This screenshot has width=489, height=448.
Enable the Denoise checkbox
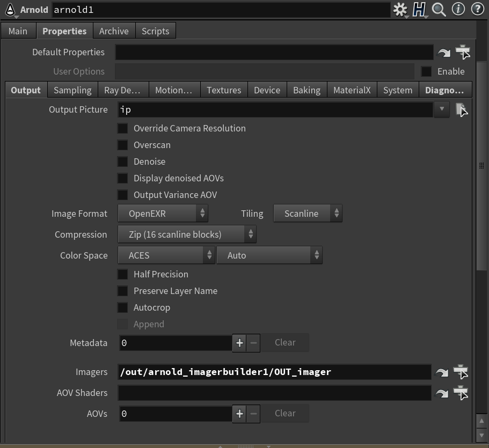(x=122, y=161)
